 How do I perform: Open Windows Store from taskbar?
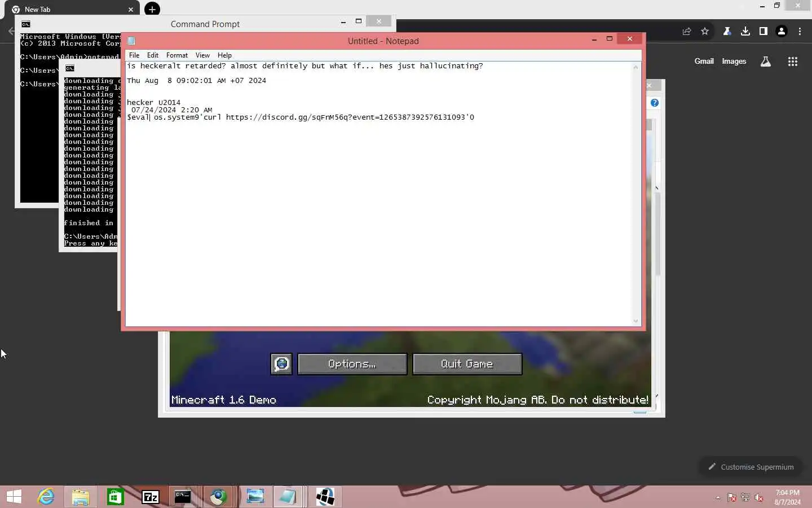(116, 497)
